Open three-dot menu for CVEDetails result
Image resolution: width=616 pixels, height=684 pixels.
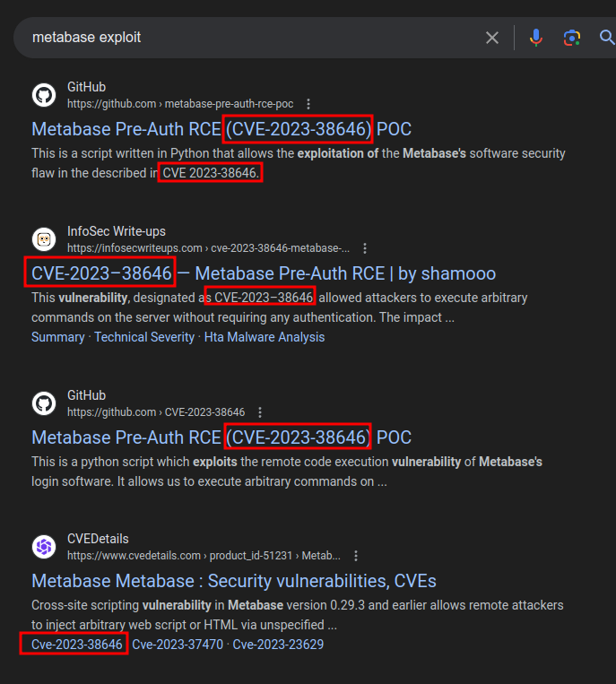[356, 556]
